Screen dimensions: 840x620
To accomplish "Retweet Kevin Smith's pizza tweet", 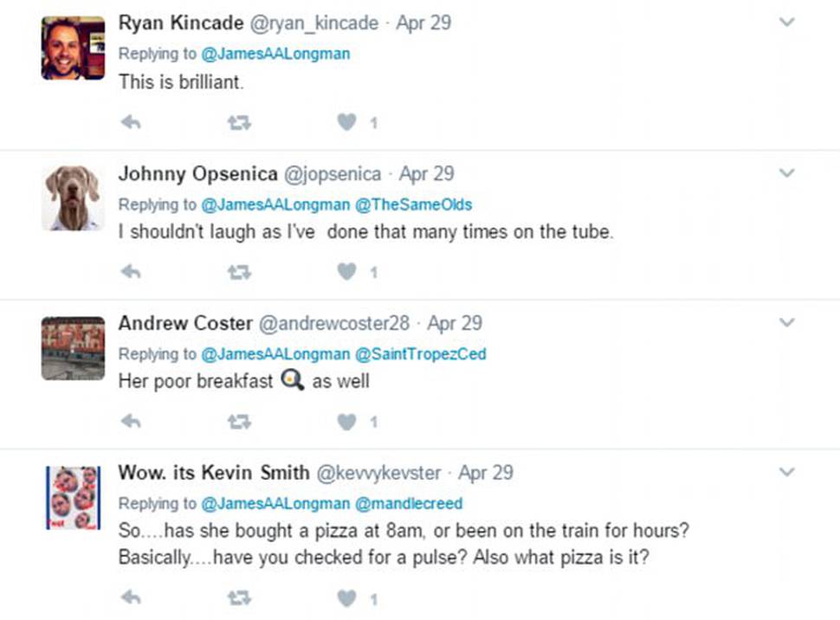I will 239,598.
